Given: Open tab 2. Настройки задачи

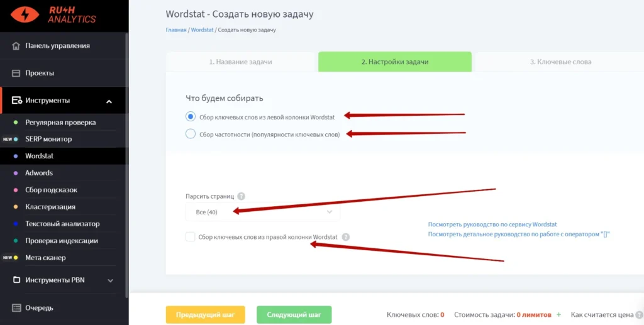Looking at the screenshot, I should coord(395,62).
